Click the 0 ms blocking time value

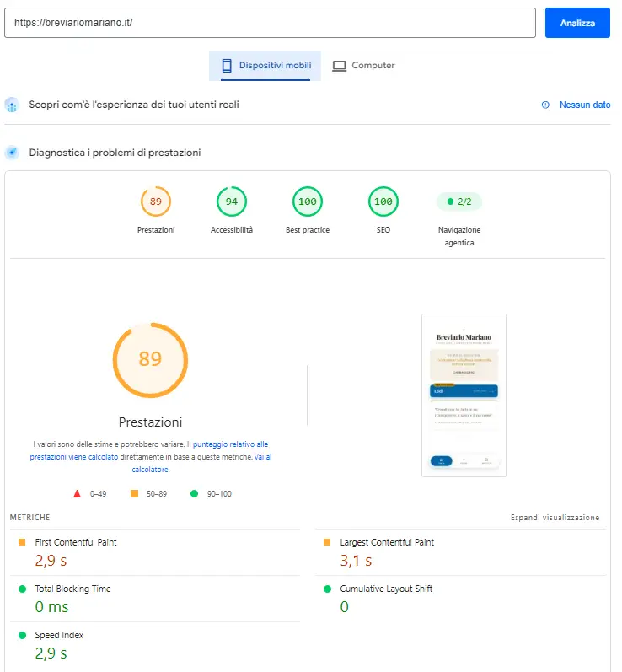coord(52,607)
